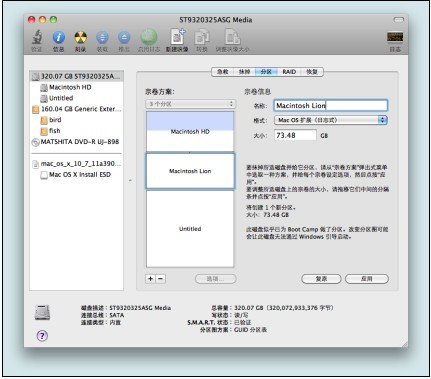Select Untitled partition in layout
431x379 pixels.
click(190, 229)
